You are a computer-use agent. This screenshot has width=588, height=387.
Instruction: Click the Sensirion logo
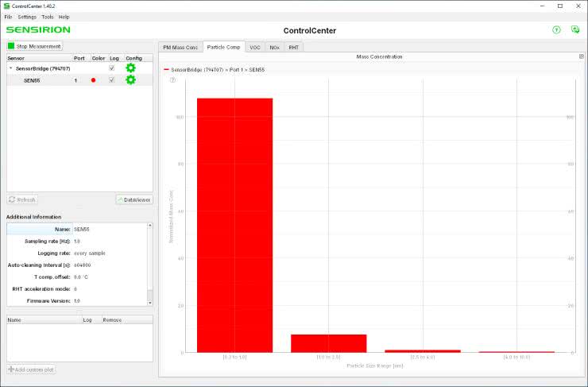click(38, 30)
